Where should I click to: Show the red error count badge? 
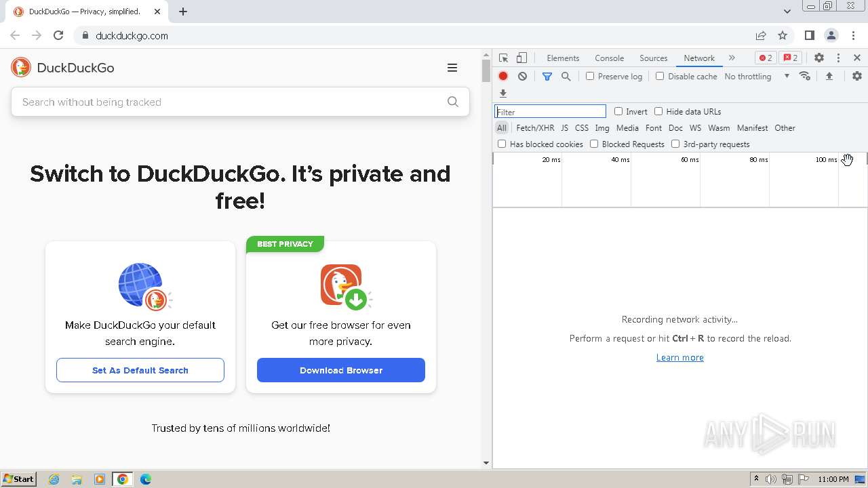click(x=766, y=58)
